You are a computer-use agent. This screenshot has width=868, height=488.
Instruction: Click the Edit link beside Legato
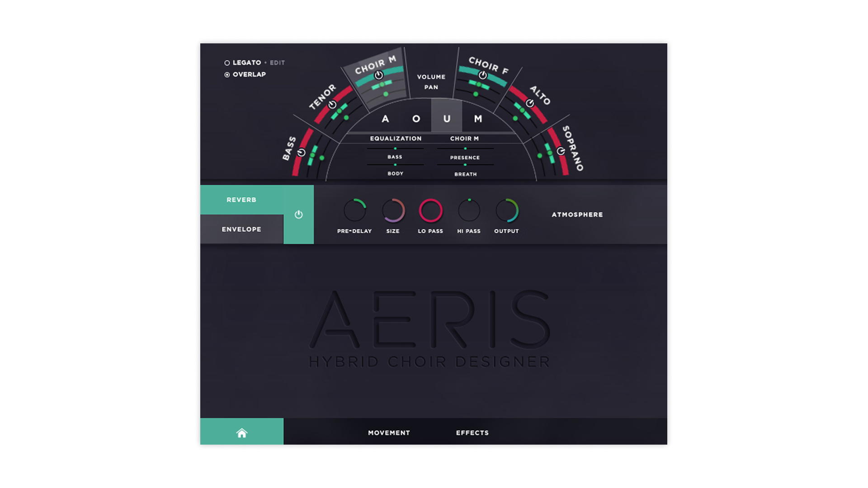click(x=277, y=63)
